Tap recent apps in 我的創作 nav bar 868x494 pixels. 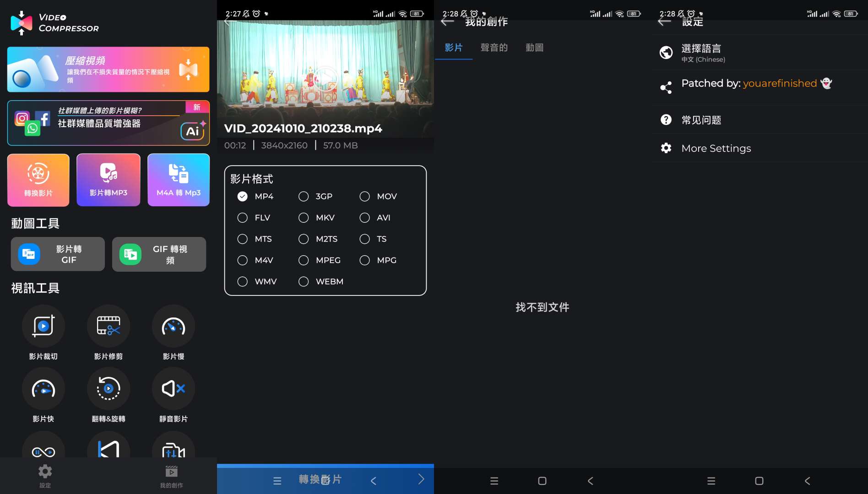[x=494, y=481]
